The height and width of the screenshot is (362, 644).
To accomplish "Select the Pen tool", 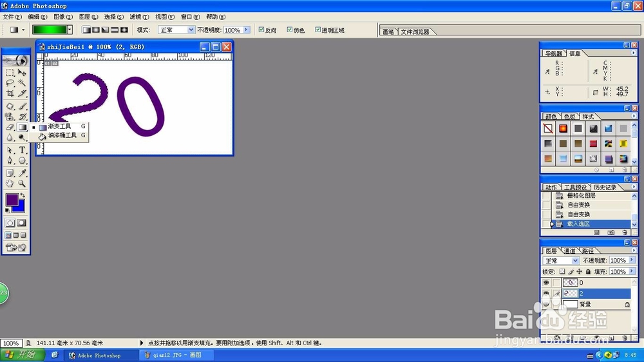I will click(10, 160).
